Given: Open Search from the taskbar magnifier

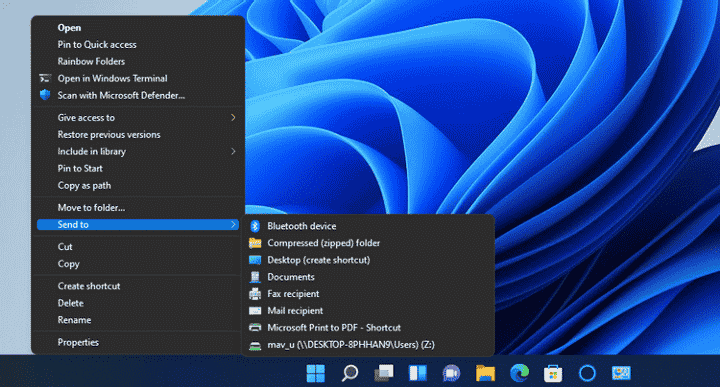Looking at the screenshot, I should coord(350,373).
